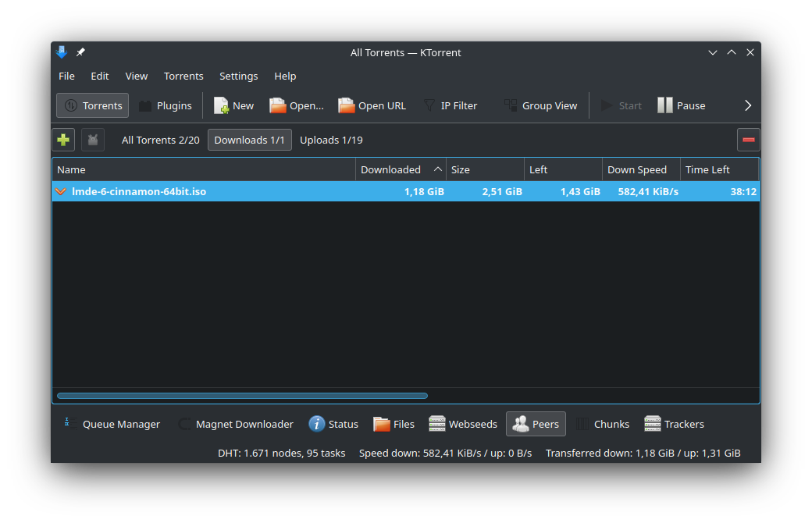Select the Downloads 1/1 tab
The image size is (812, 523).
pyautogui.click(x=250, y=141)
